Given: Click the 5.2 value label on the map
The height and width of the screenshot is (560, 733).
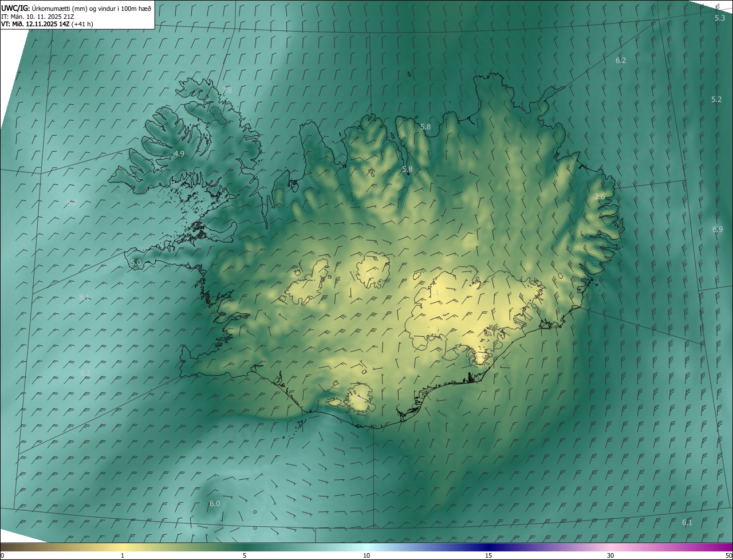Looking at the screenshot, I should pyautogui.click(x=716, y=100).
